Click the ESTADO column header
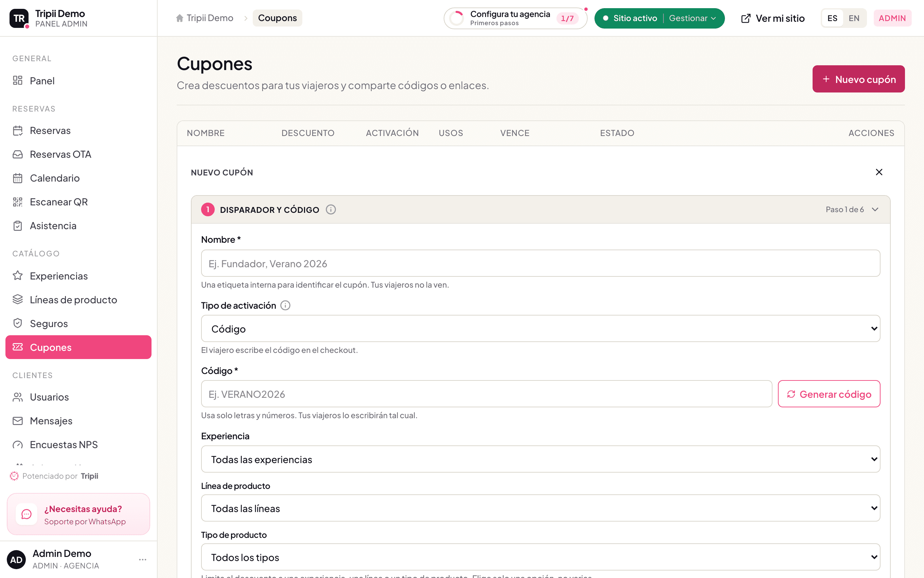Image resolution: width=924 pixels, height=578 pixels. 617,133
